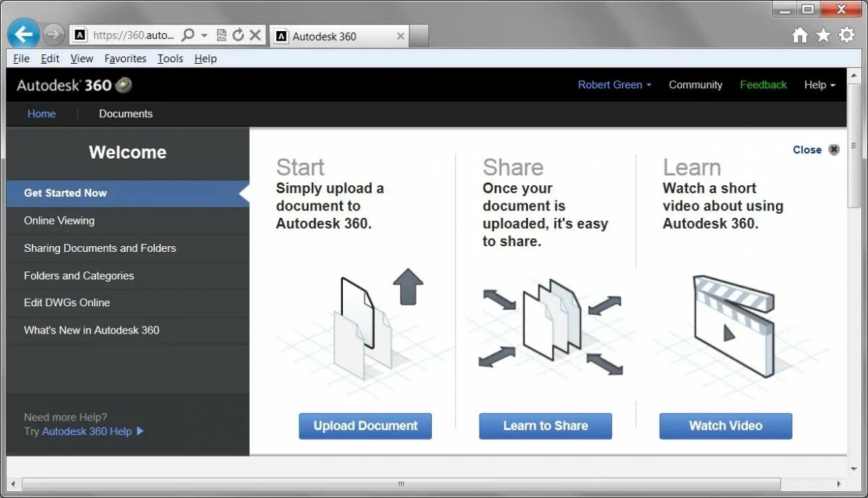Viewport: 868px width, 498px height.
Task: Open Sharing Documents and Folders topic
Action: click(x=127, y=248)
